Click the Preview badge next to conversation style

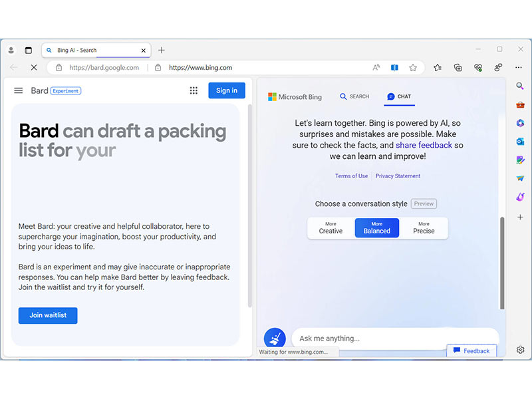(424, 203)
